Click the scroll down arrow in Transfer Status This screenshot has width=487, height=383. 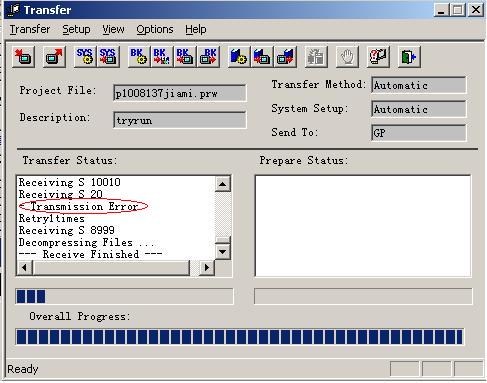coord(223,252)
